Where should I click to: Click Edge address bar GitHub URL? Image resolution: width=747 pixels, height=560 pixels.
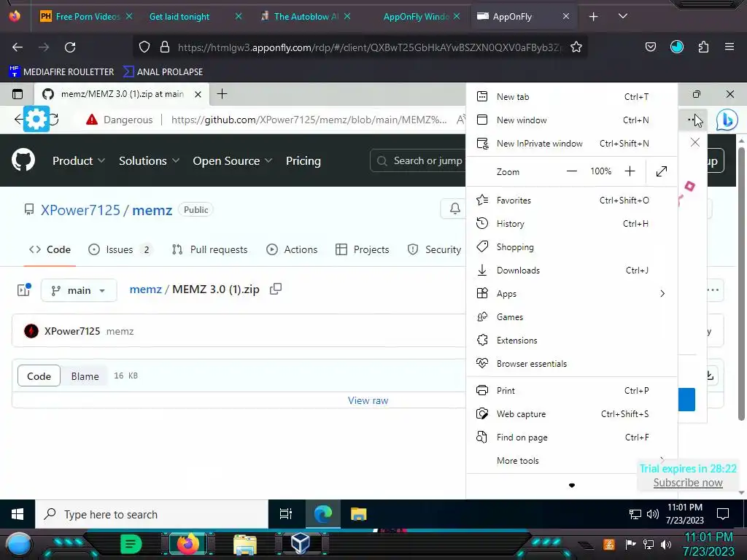pos(309,120)
